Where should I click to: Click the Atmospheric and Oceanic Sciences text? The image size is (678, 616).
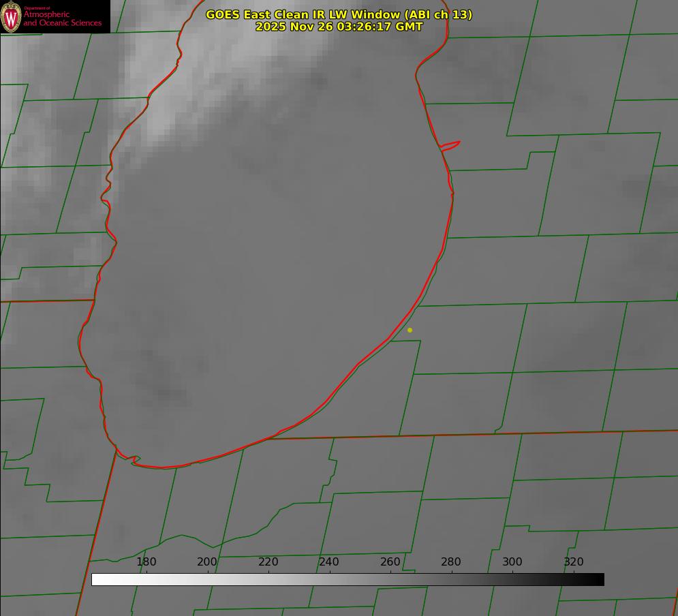click(62, 18)
